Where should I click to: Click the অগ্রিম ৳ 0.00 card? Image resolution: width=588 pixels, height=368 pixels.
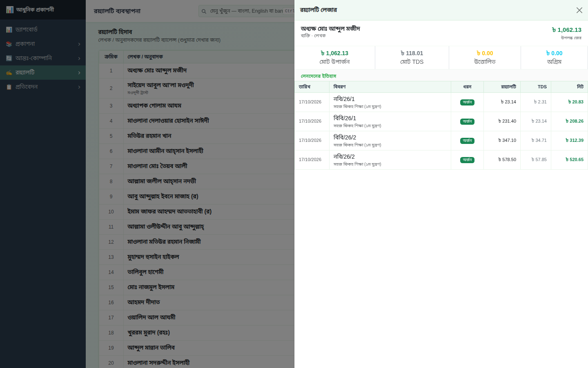554,58
